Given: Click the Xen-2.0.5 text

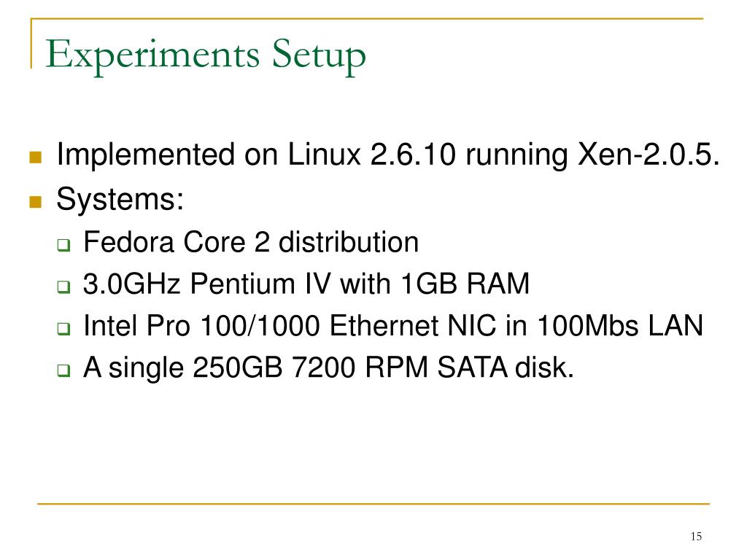Looking at the screenshot, I should pos(649,155).
